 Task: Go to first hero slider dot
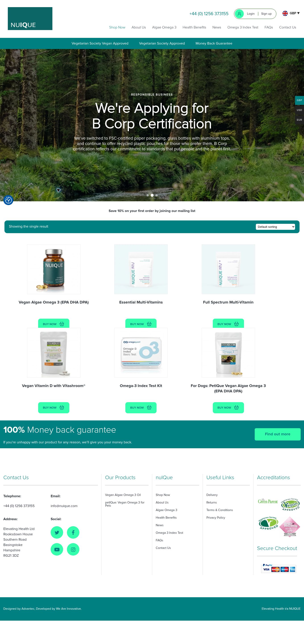tap(147, 195)
